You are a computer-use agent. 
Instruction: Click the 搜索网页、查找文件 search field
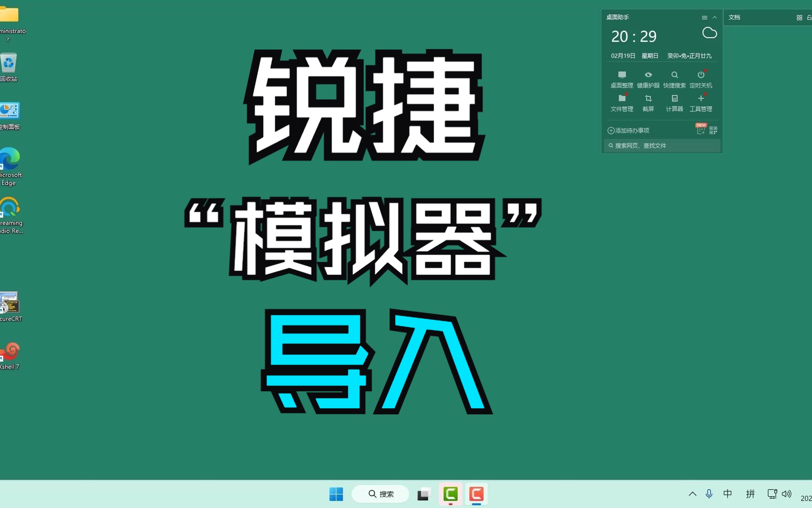tap(662, 146)
